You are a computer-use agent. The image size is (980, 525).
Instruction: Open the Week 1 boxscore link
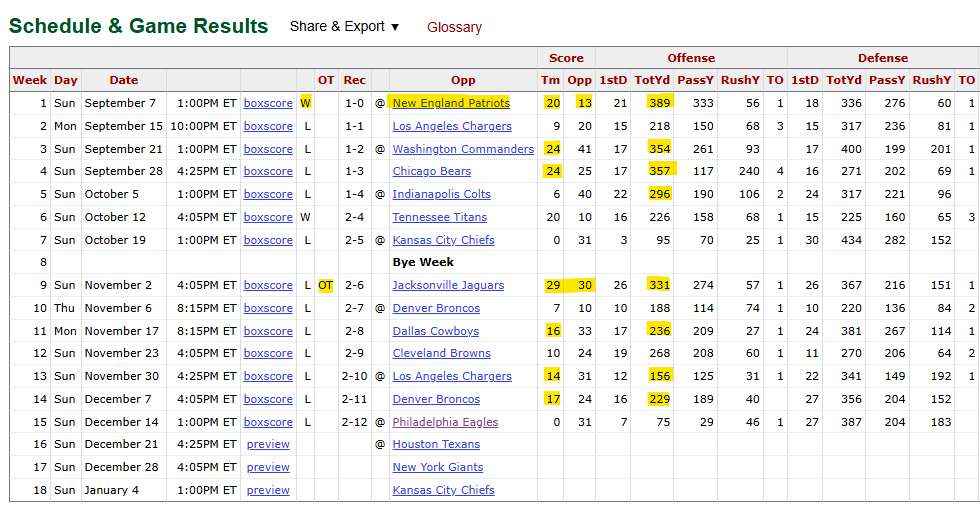click(268, 103)
